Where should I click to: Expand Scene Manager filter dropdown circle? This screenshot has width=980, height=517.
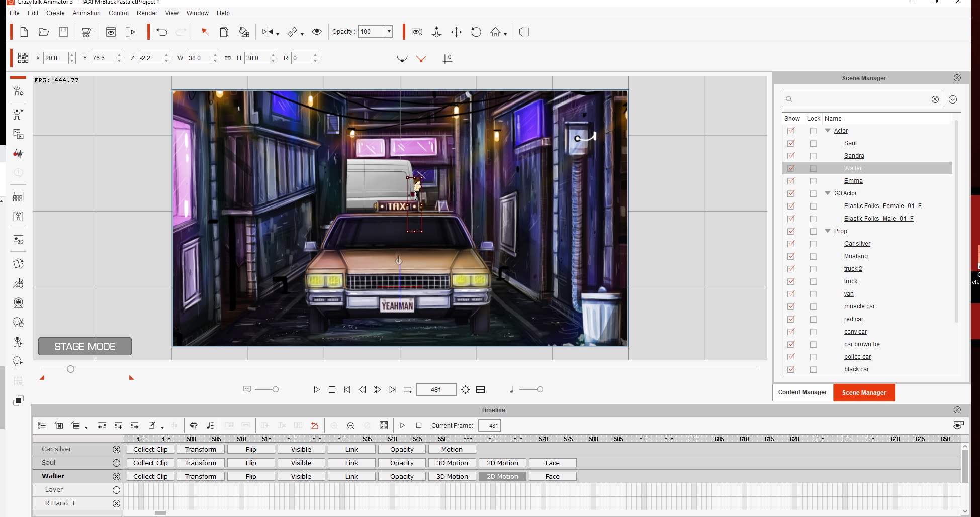point(953,99)
